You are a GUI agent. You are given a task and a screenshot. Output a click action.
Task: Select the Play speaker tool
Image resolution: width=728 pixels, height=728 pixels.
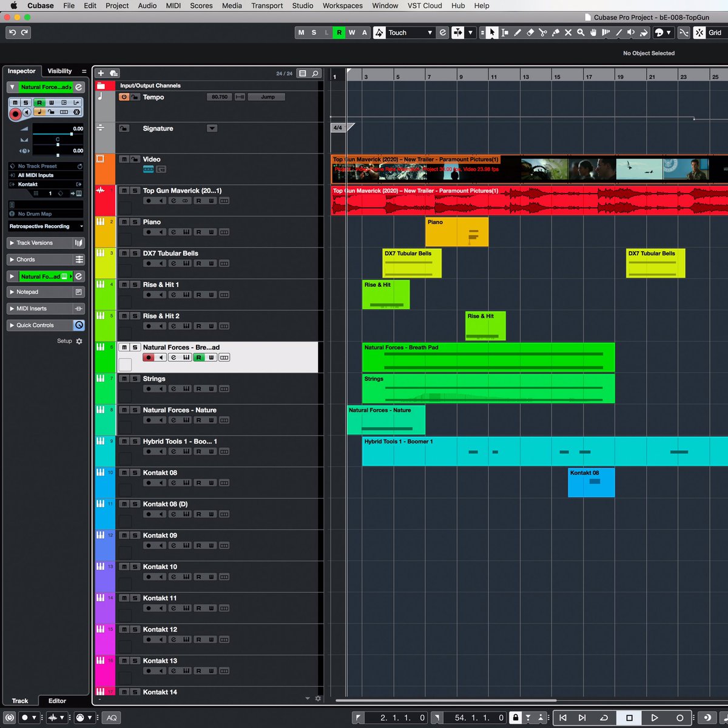click(632, 33)
